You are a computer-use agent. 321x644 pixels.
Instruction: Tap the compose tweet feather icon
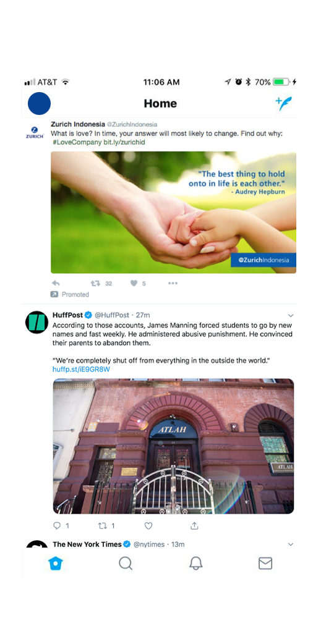284,104
